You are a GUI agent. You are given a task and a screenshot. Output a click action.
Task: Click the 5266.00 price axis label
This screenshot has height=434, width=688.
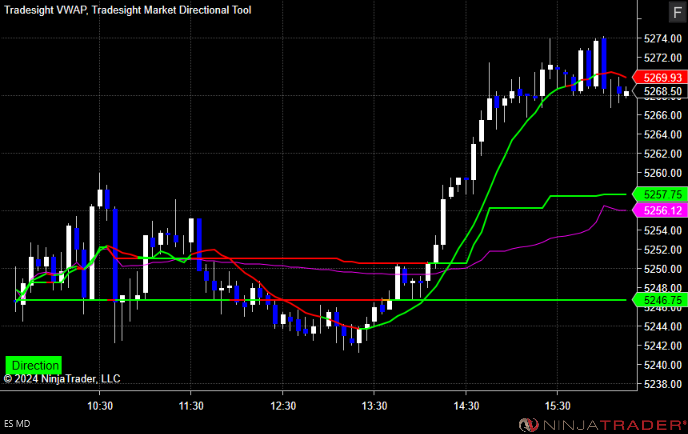663,115
